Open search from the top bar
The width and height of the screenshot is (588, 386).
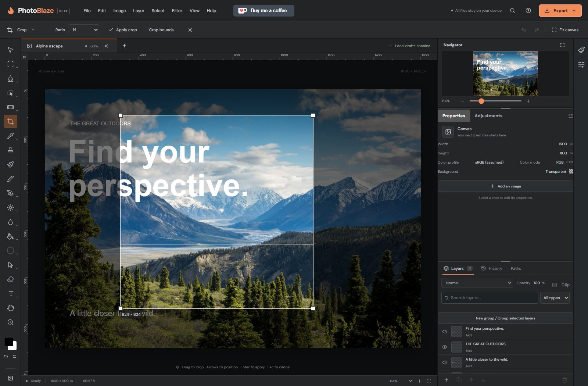[512, 11]
